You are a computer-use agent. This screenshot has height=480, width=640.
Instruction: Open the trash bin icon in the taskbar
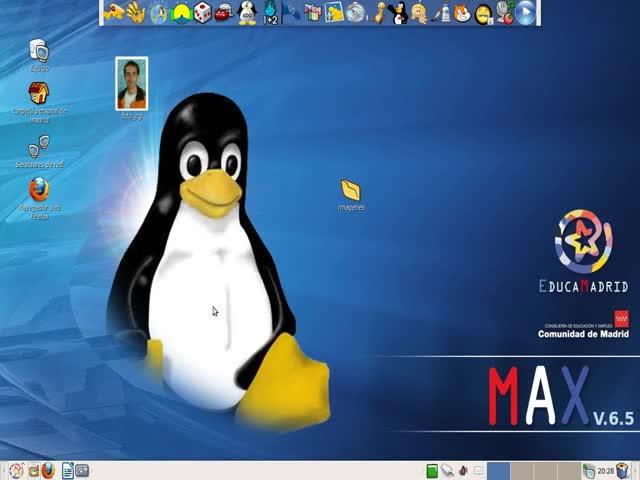click(622, 471)
